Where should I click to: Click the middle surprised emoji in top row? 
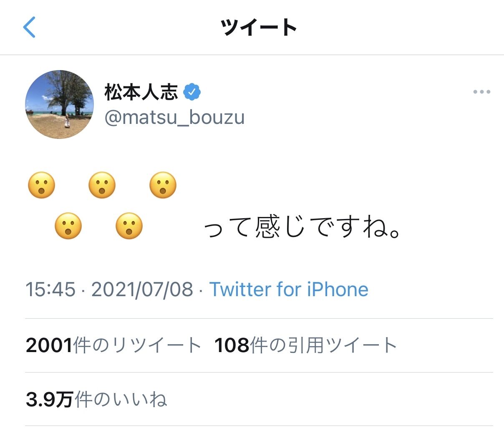coord(102,185)
